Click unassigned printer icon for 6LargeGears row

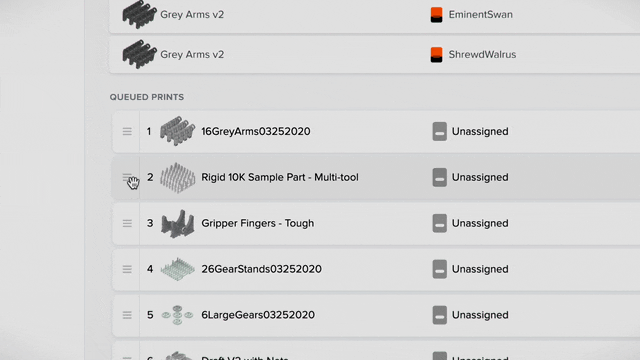coord(440,315)
